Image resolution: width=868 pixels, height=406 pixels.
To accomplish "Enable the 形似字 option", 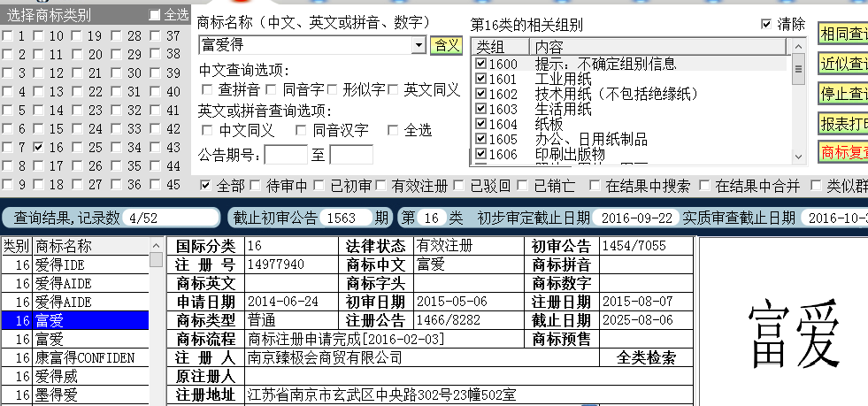I will [x=332, y=89].
